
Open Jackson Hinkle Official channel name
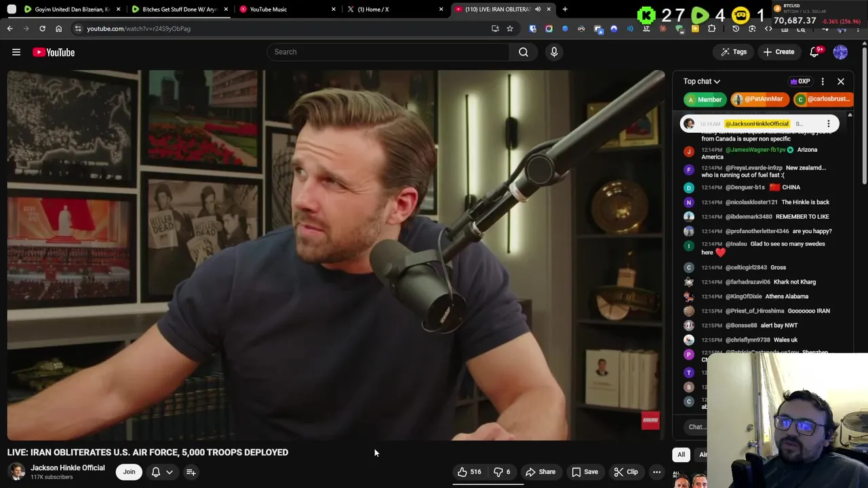(68, 468)
